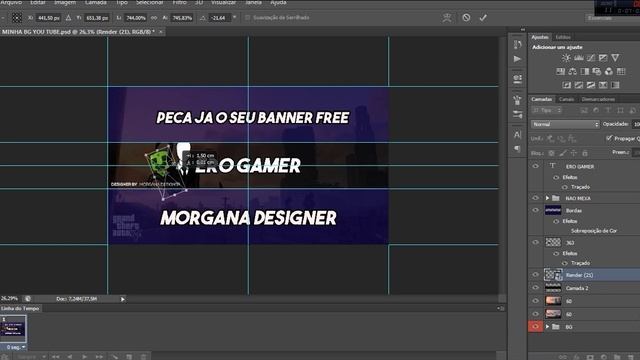640x360 pixels.
Task: Select the Render (21) layer thumbnail
Action: coord(553,275)
